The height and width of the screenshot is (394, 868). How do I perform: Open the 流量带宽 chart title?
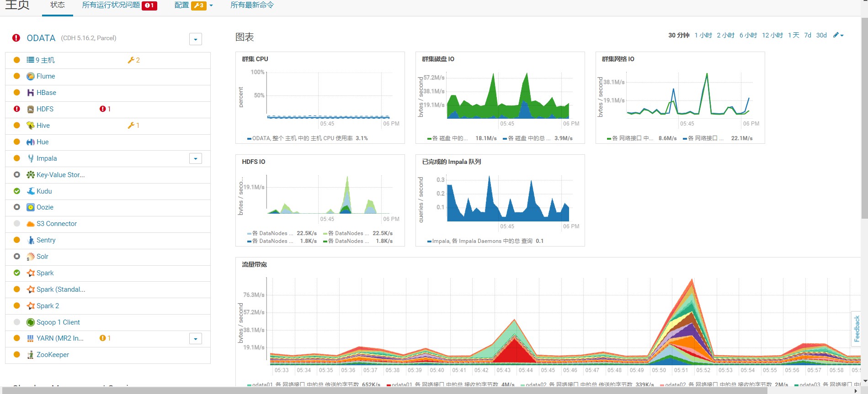pyautogui.click(x=255, y=264)
